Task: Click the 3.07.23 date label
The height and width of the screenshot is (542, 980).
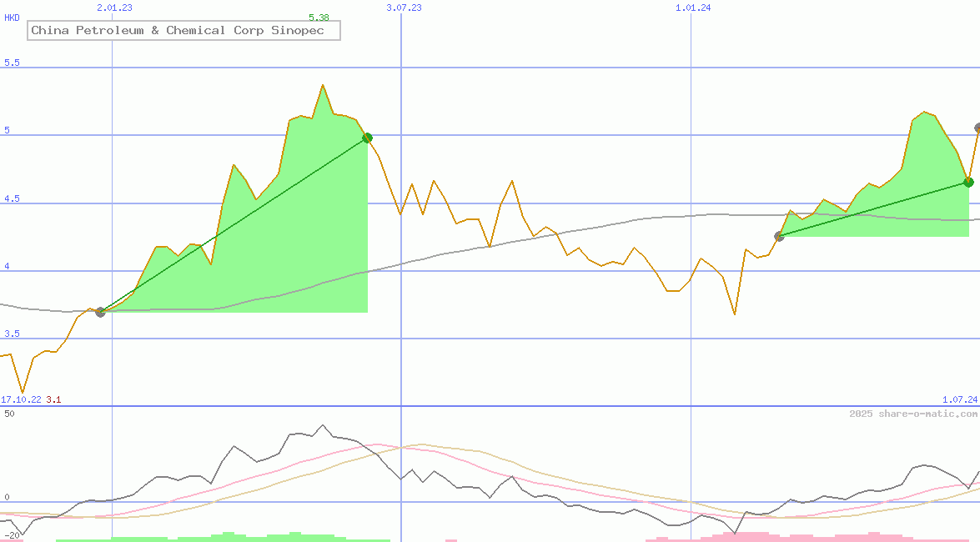Action: [404, 8]
